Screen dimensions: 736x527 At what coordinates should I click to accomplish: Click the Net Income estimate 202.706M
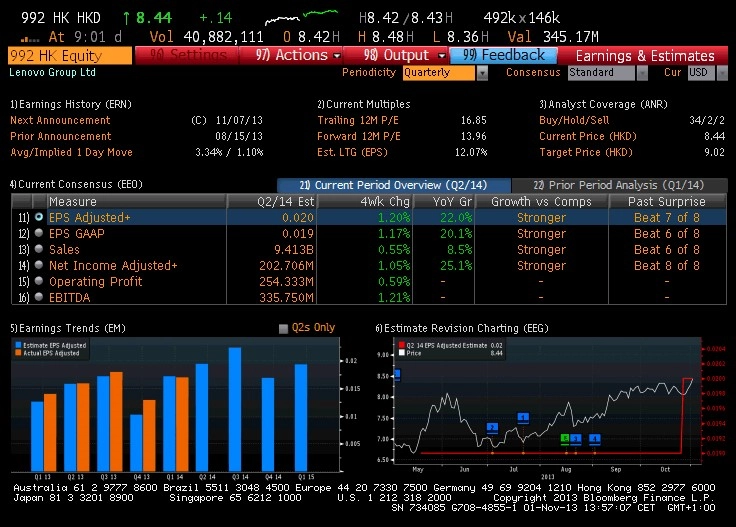tap(286, 265)
